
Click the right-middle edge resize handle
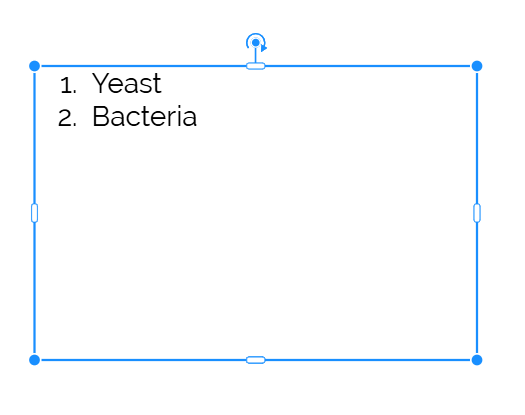point(477,213)
